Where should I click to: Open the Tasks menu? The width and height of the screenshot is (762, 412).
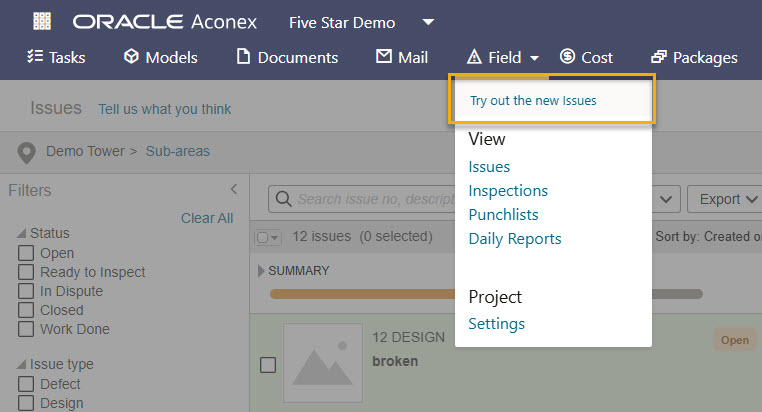[x=56, y=57]
